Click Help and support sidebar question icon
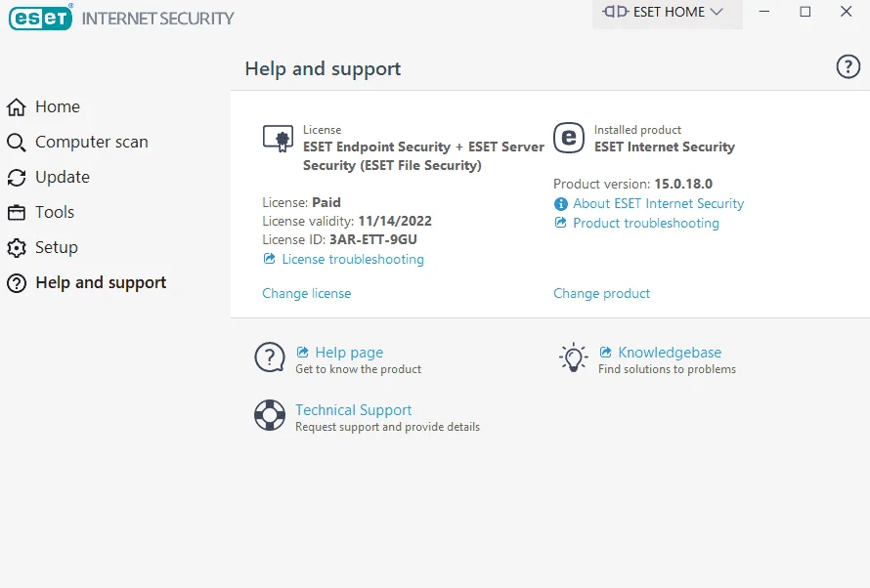Viewport: 870px width, 588px height. 16,283
